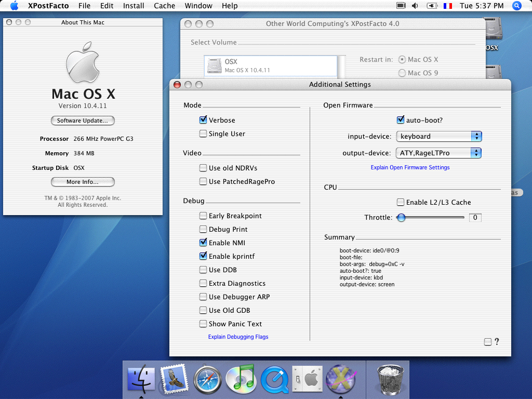Open the Install menu
The width and height of the screenshot is (532, 399).
tap(134, 6)
